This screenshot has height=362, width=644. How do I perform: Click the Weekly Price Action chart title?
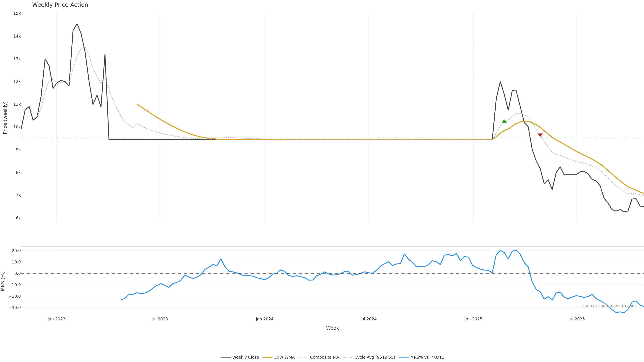coord(60,5)
